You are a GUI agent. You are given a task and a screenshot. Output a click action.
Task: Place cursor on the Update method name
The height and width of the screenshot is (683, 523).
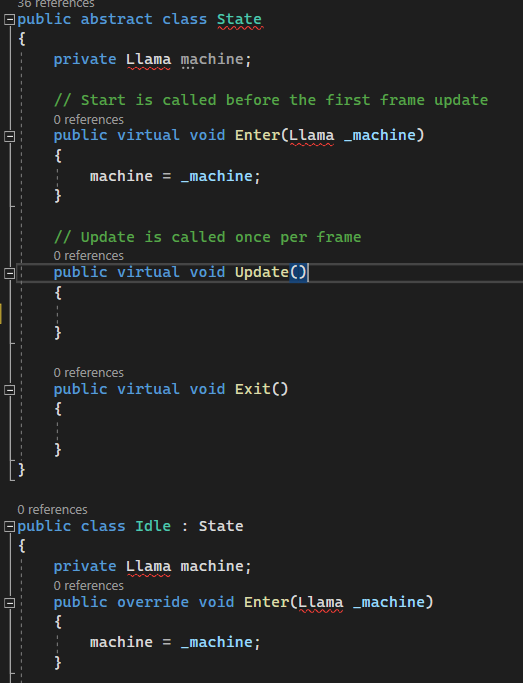tap(262, 272)
